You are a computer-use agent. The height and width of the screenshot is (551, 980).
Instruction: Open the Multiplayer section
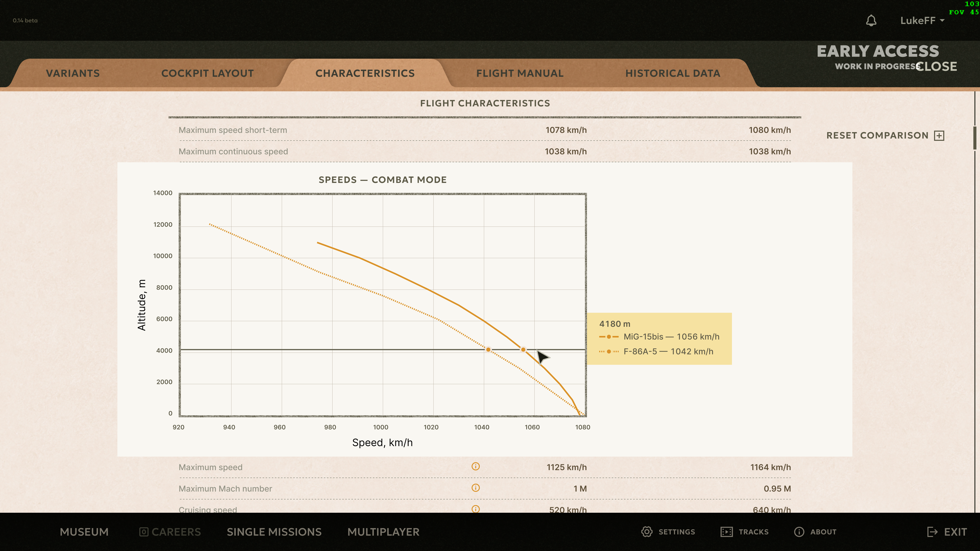383,532
